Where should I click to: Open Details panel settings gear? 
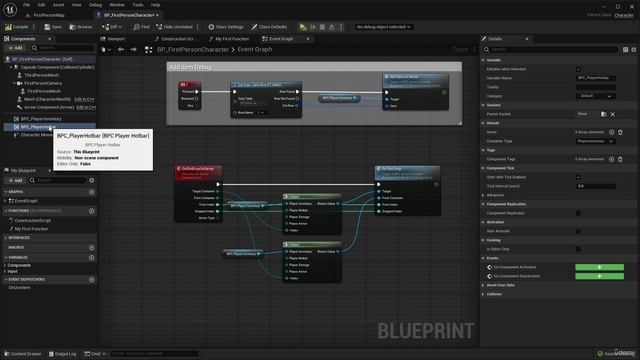pos(634,49)
